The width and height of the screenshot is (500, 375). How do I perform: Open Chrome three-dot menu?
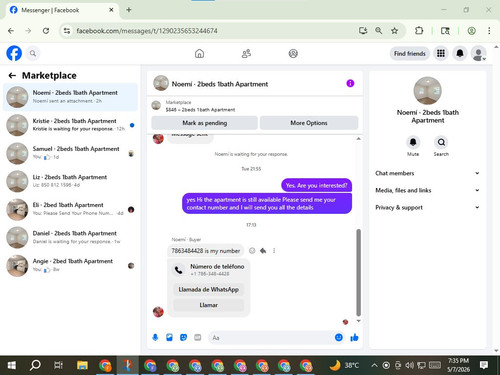(489, 31)
